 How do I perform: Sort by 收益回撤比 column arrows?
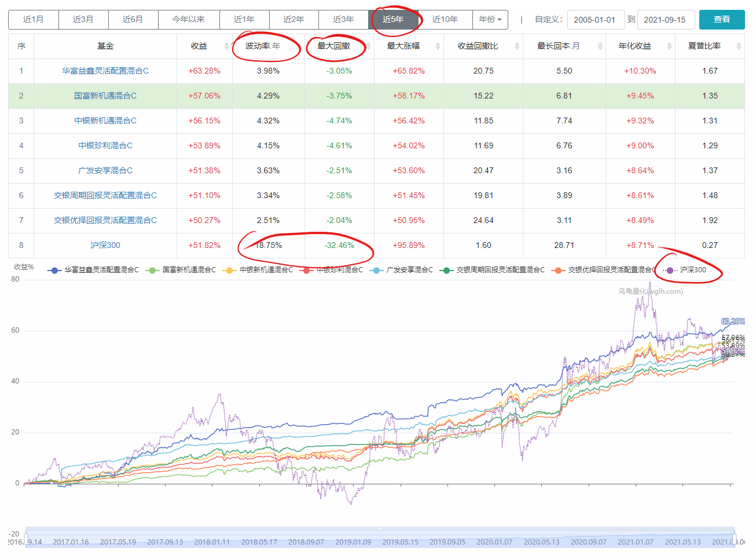click(x=517, y=46)
